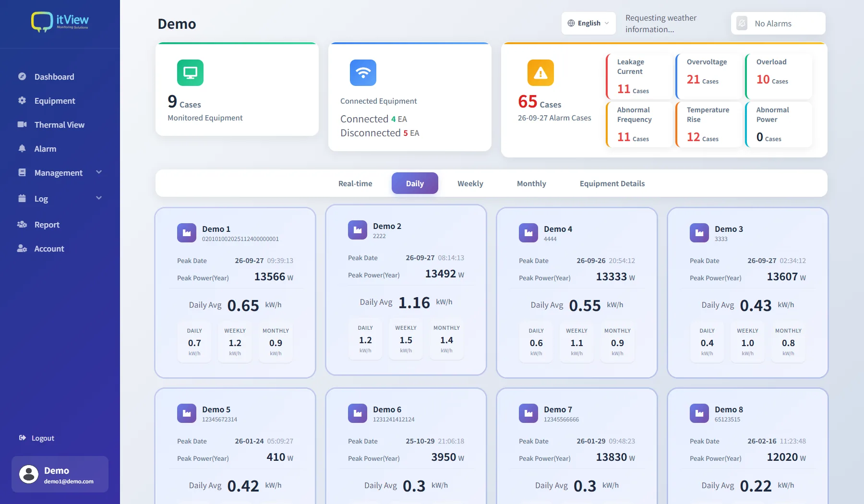
Task: Click Demo 2 daily average 1.16 value
Action: click(414, 303)
